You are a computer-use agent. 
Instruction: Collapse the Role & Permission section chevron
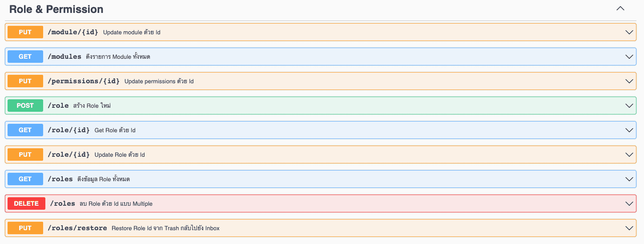pos(620,9)
